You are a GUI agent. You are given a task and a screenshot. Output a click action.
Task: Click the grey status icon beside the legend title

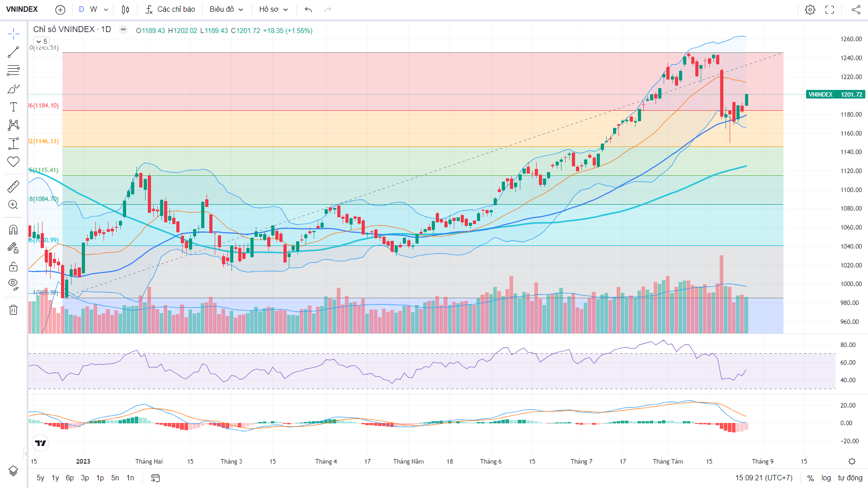coord(123,29)
